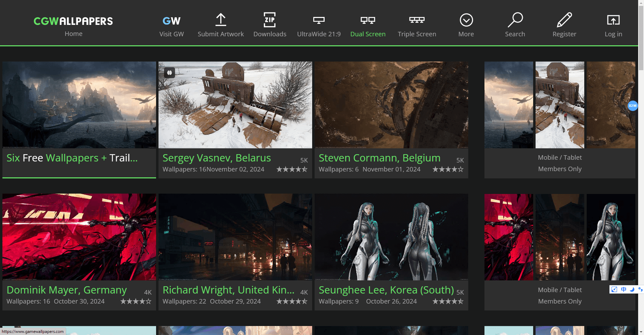
Task: Click Members Only under the second mobile row
Action: (x=560, y=301)
